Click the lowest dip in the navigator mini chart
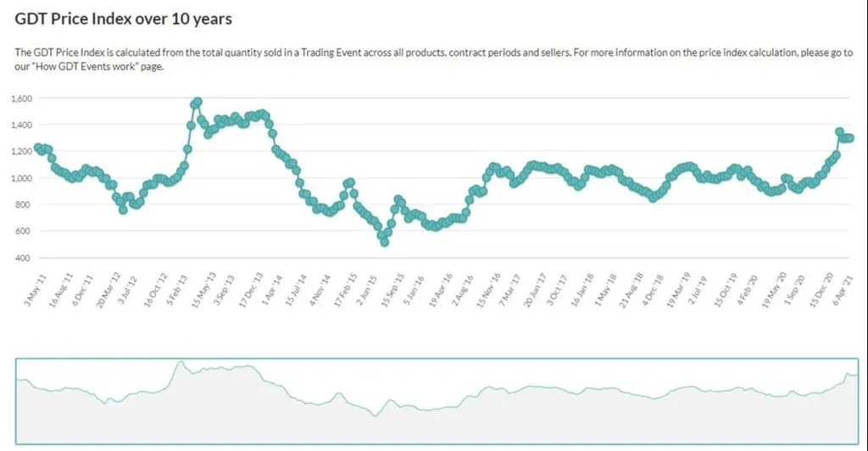The width and height of the screenshot is (868, 451). [374, 415]
